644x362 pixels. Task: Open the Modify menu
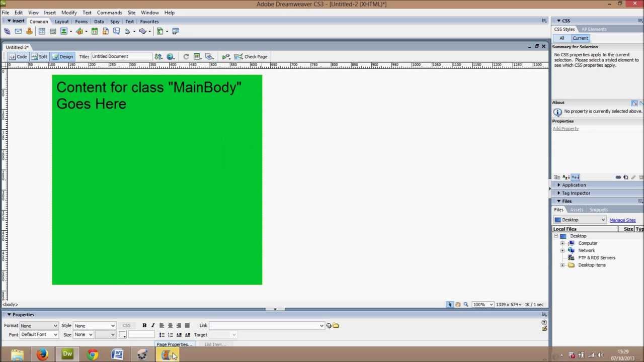pyautogui.click(x=69, y=13)
